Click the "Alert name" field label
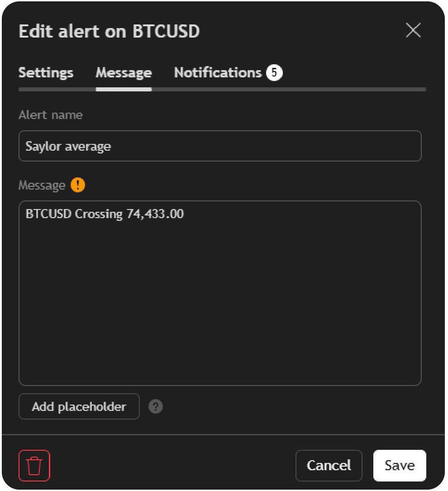448x491 pixels. click(50, 115)
